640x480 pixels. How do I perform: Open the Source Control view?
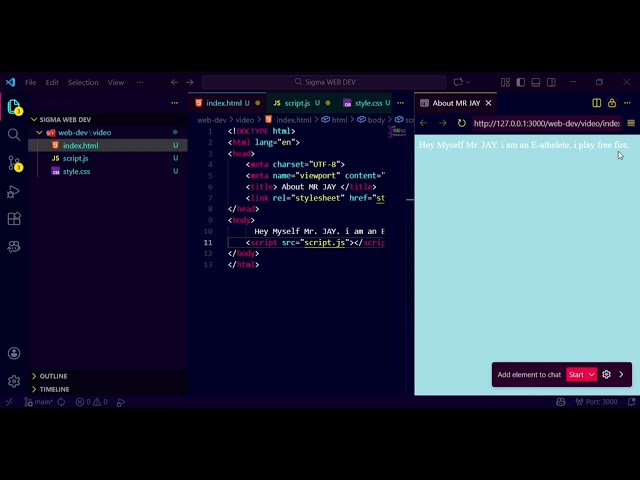click(x=14, y=163)
